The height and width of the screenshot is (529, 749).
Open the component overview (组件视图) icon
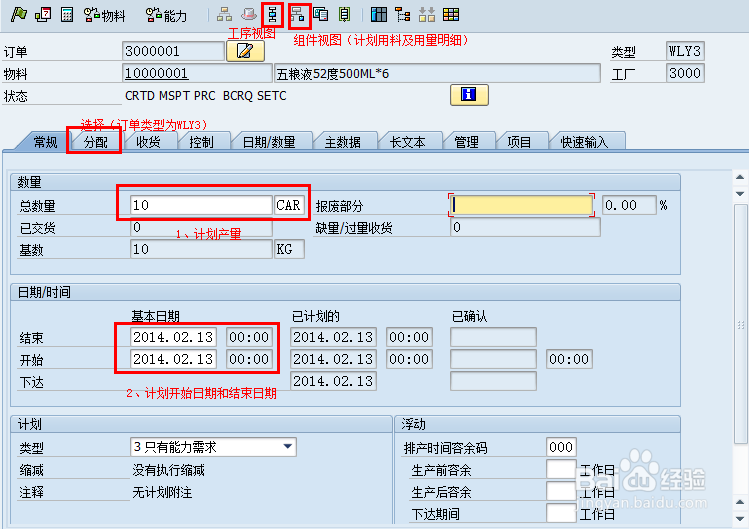pyautogui.click(x=298, y=14)
